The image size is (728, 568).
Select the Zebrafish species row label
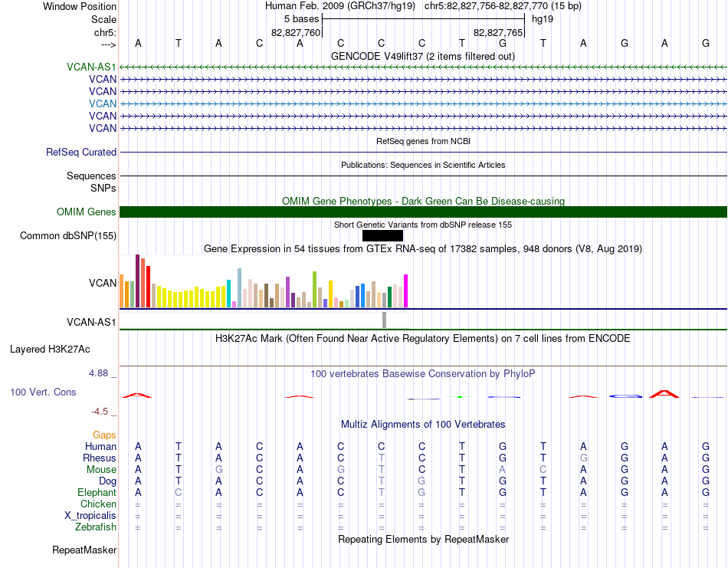pos(96,527)
